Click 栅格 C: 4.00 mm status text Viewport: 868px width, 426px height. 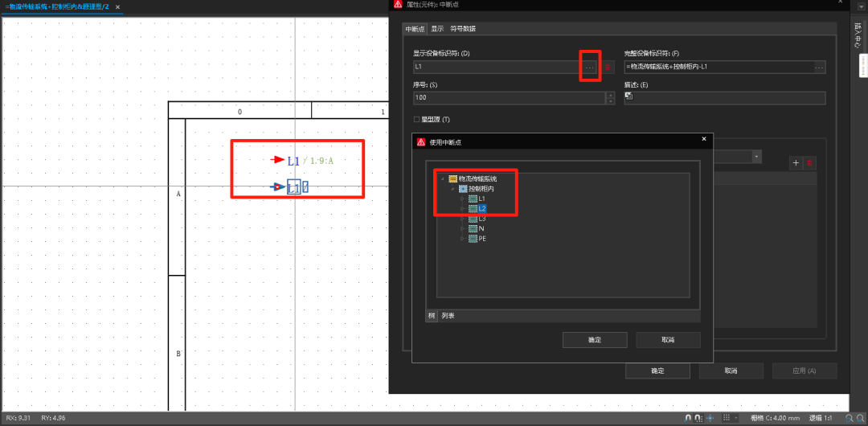tap(776, 418)
